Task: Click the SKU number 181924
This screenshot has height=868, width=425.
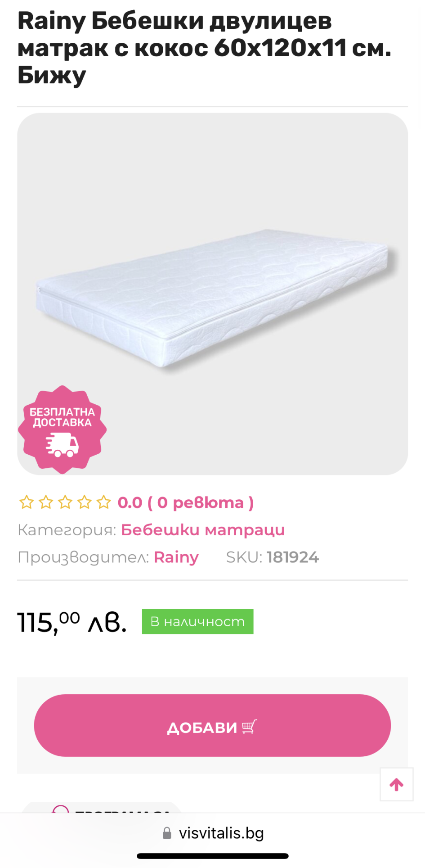Action: tap(293, 557)
